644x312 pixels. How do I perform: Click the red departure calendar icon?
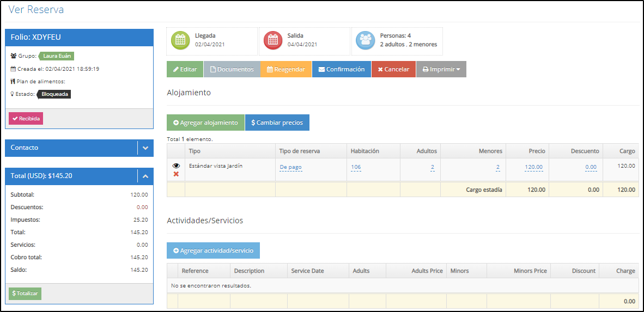pyautogui.click(x=272, y=40)
